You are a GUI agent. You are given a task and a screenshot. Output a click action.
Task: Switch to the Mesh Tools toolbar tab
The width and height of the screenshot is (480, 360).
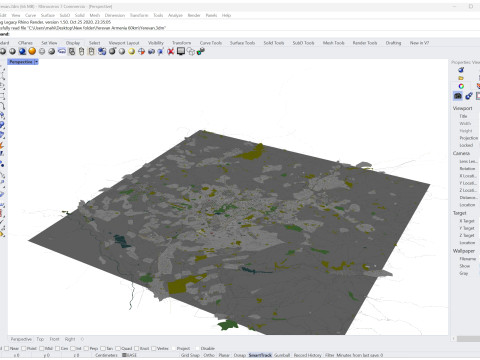pyautogui.click(x=333, y=43)
